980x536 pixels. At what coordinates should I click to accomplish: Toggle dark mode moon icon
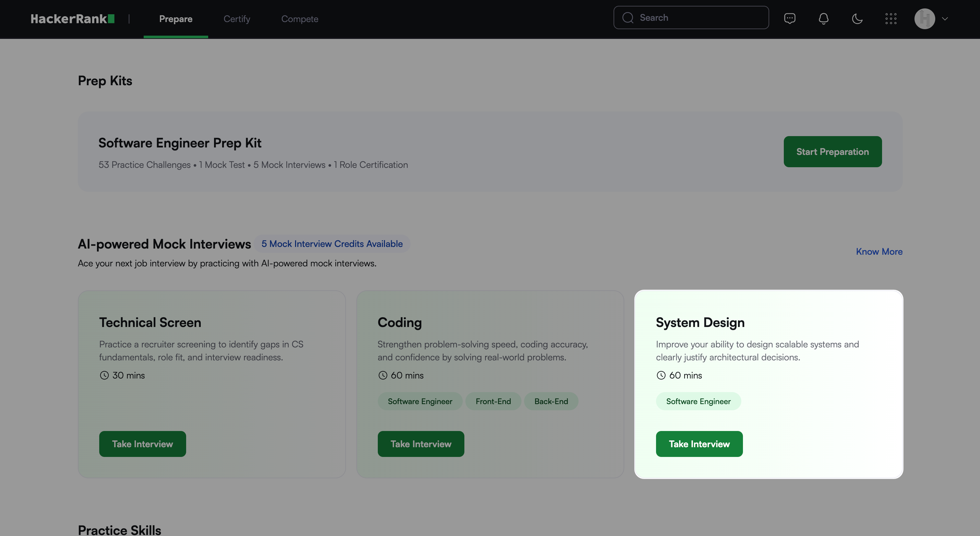click(x=857, y=18)
